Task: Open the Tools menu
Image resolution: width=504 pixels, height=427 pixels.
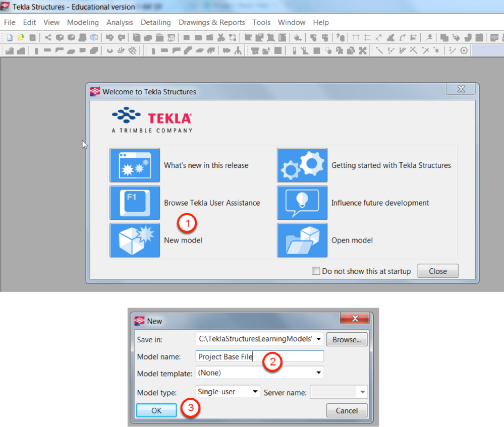Action: pos(261,23)
